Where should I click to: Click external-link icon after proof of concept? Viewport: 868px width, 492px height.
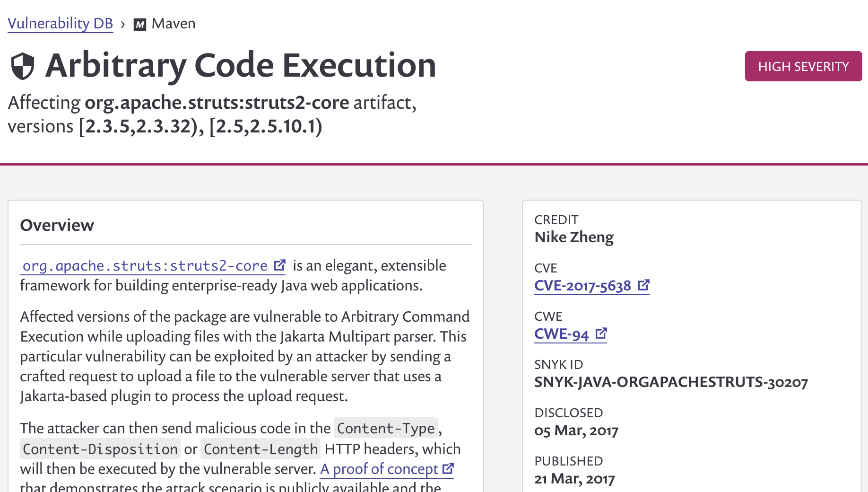[x=448, y=469]
